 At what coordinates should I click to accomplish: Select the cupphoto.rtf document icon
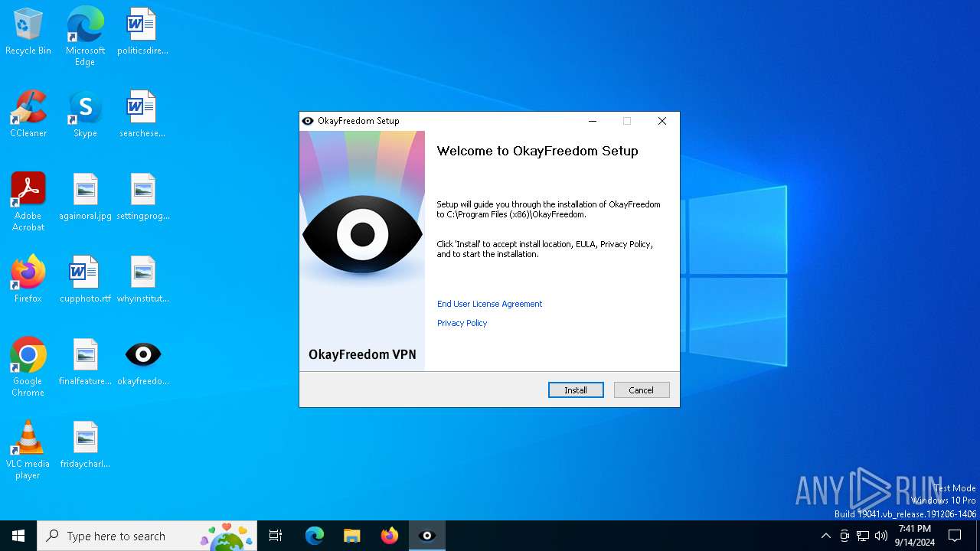(85, 280)
